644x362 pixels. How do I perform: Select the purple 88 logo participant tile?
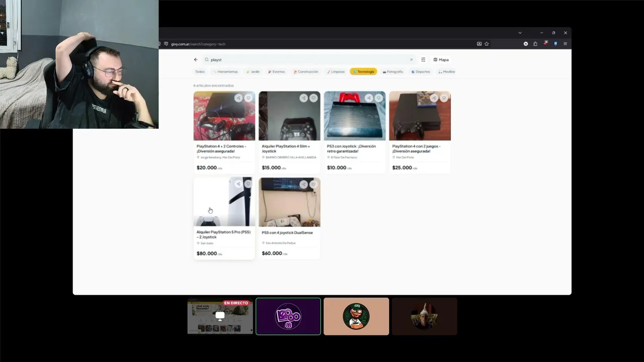[288, 316]
